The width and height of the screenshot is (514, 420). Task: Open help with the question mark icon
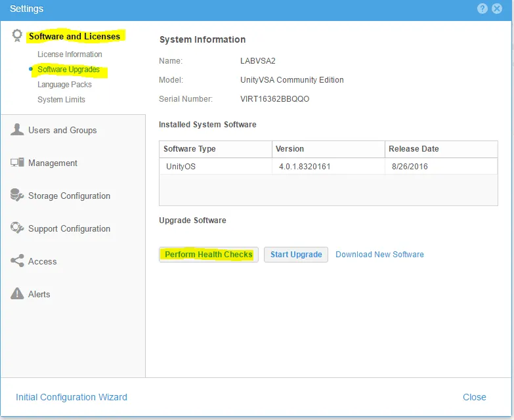pyautogui.click(x=482, y=9)
